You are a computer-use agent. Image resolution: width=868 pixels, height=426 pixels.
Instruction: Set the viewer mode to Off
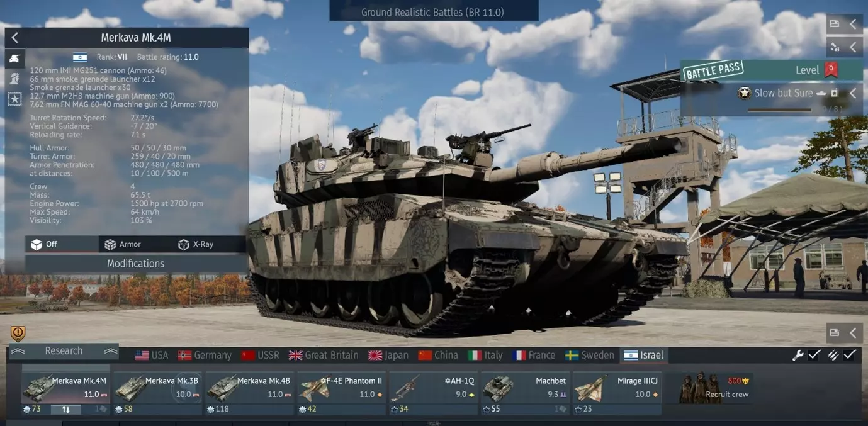click(62, 244)
